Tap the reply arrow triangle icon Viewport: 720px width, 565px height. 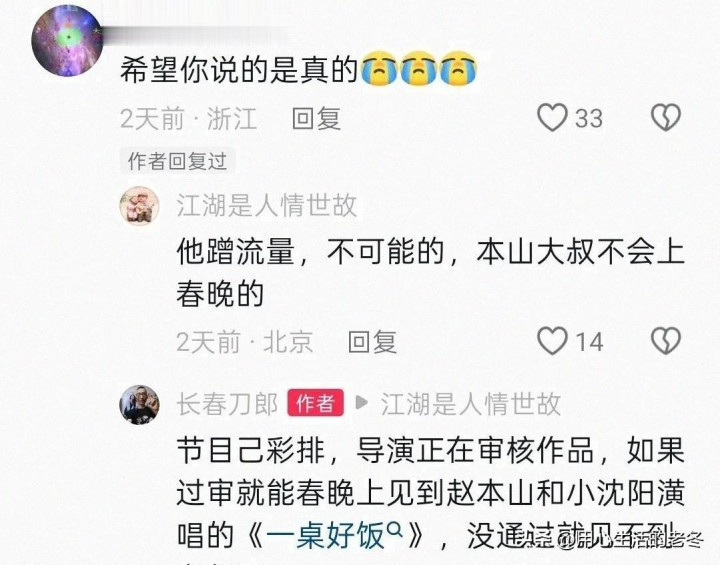click(x=362, y=403)
